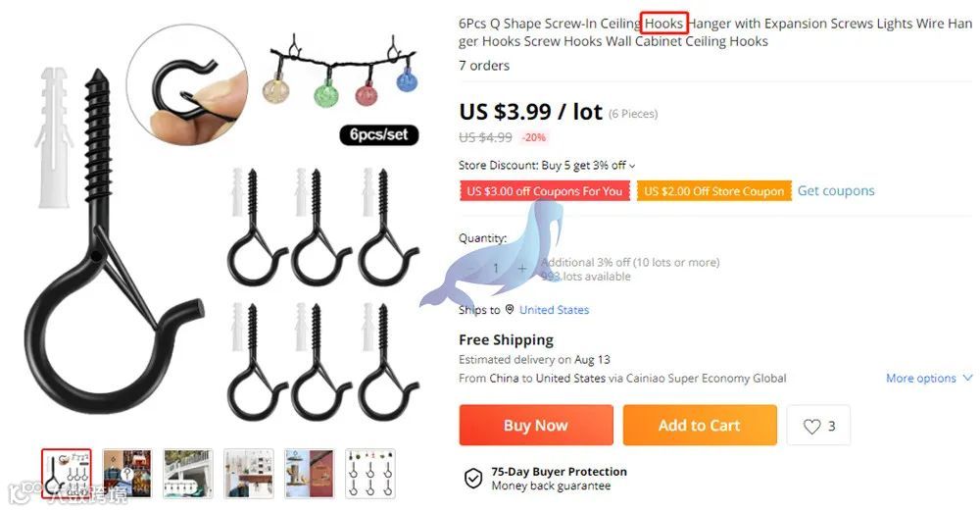
Task: Click the quantity input field
Action: [496, 269]
